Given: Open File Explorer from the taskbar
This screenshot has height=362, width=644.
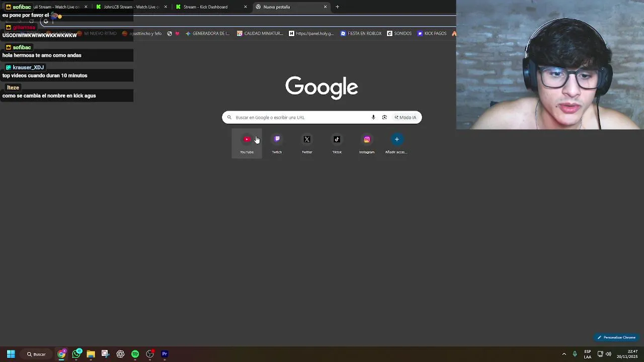Looking at the screenshot, I should (x=91, y=354).
